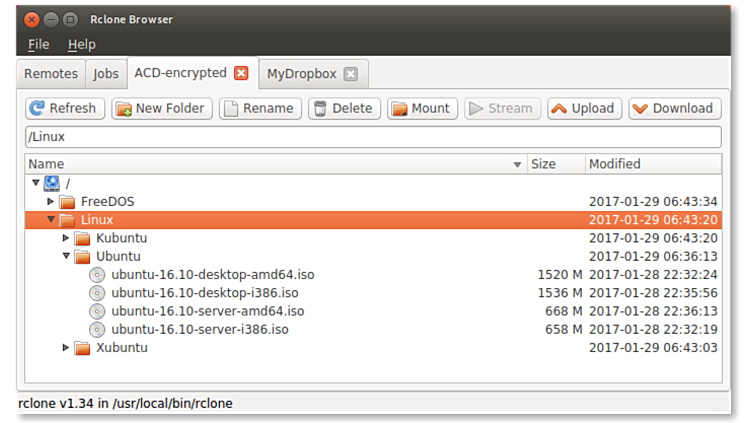Image resolution: width=752 pixels, height=423 pixels.
Task: Switch to the Remotes tab
Action: pos(50,73)
